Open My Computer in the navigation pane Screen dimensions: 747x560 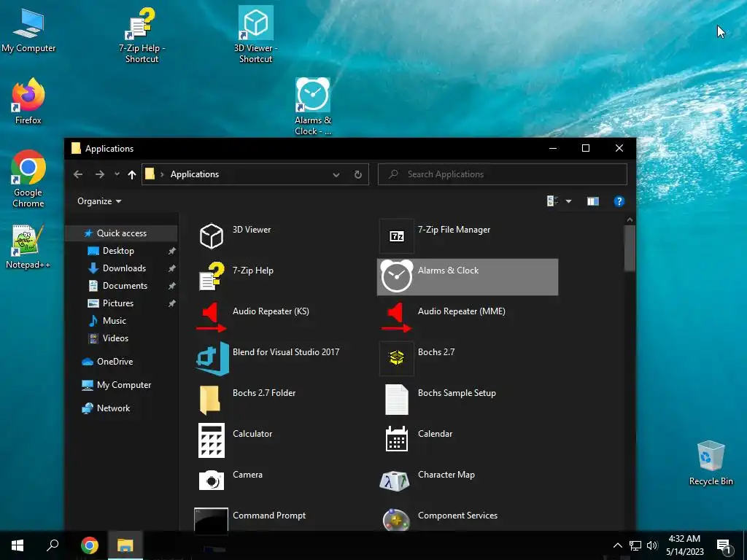[x=124, y=385]
